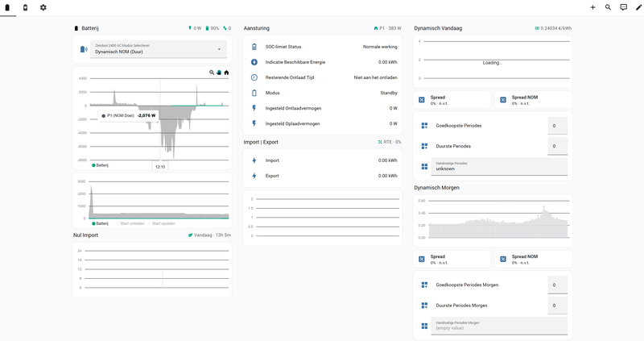Activate chart zoom tool on battery graph
The width and height of the screenshot is (644, 341).
coord(212,73)
